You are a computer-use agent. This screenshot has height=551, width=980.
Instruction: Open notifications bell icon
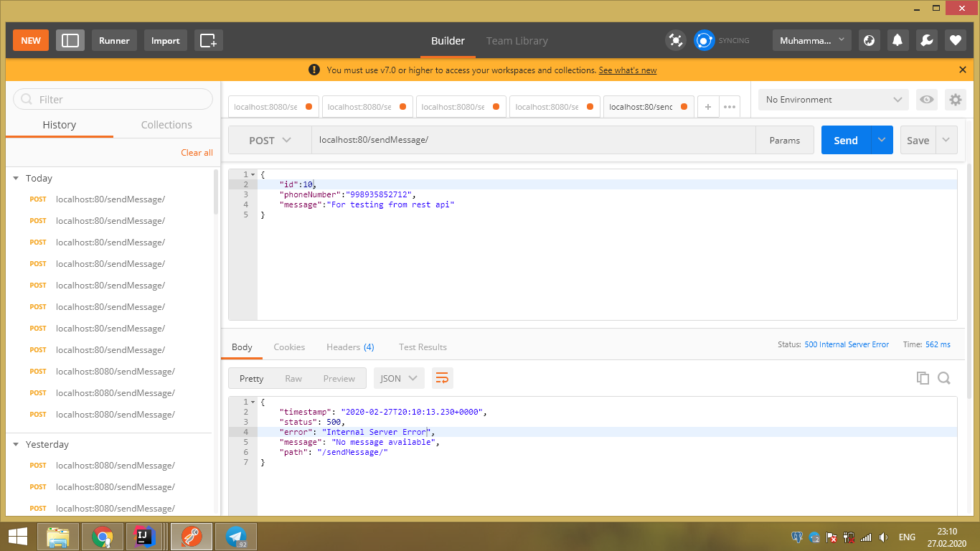[897, 40]
